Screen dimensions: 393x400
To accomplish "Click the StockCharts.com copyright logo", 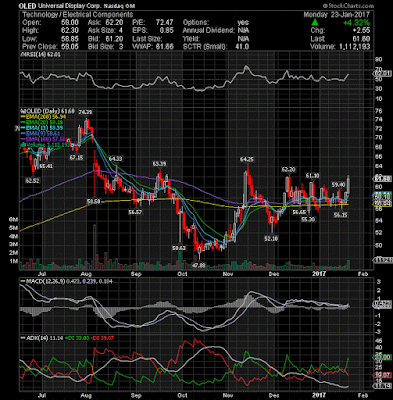I will point(348,6).
